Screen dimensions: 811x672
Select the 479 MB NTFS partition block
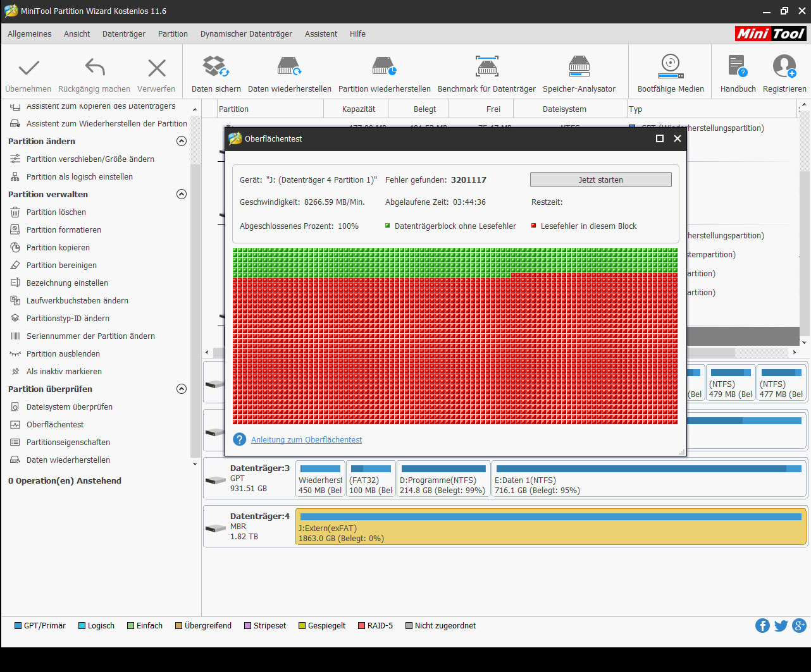731,384
